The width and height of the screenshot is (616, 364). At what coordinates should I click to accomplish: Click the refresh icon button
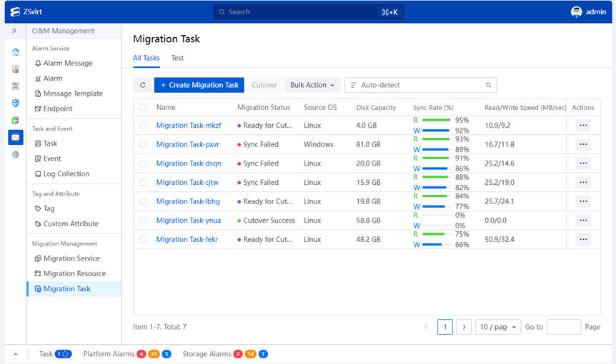coord(143,85)
